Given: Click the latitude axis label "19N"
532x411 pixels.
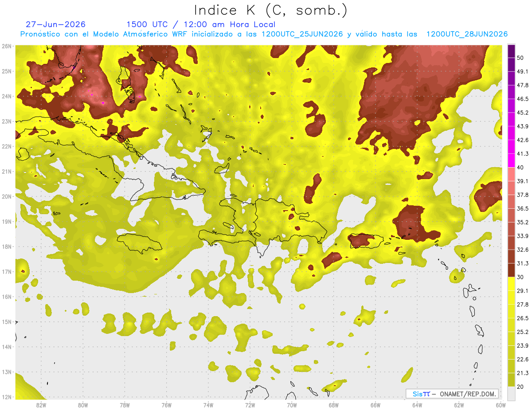Looking at the screenshot, I should (x=7, y=221).
